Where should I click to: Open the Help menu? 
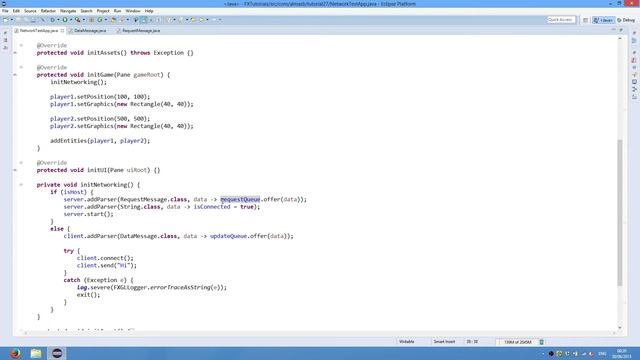coord(149,11)
